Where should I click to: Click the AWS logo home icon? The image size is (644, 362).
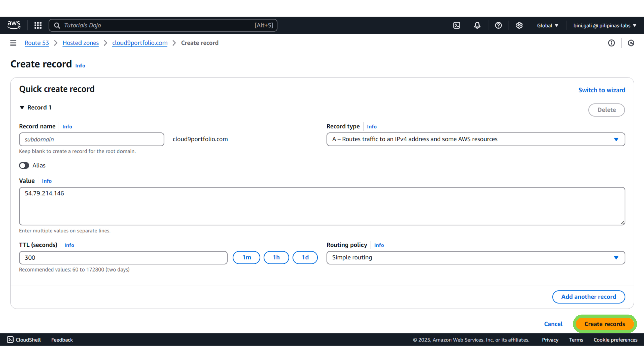(14, 25)
